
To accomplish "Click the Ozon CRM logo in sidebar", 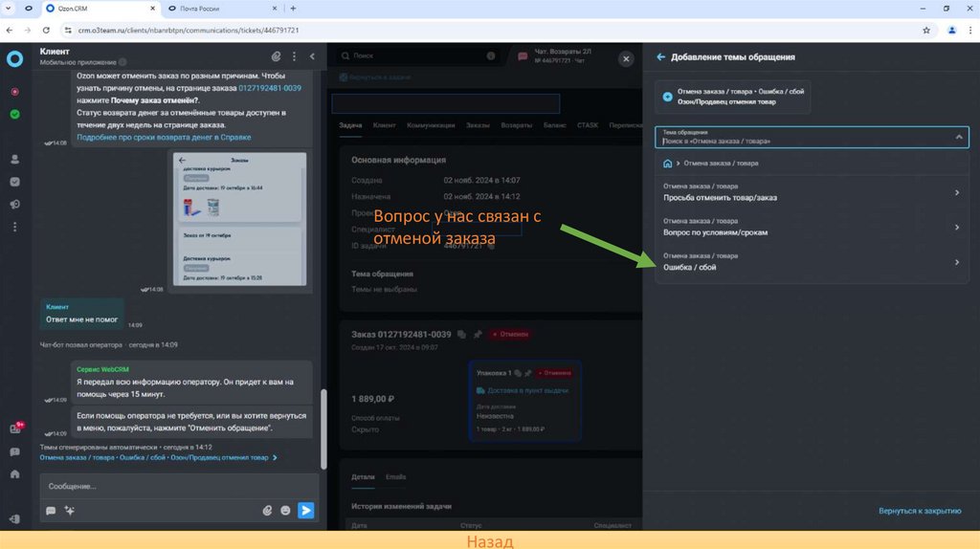I will tap(14, 58).
